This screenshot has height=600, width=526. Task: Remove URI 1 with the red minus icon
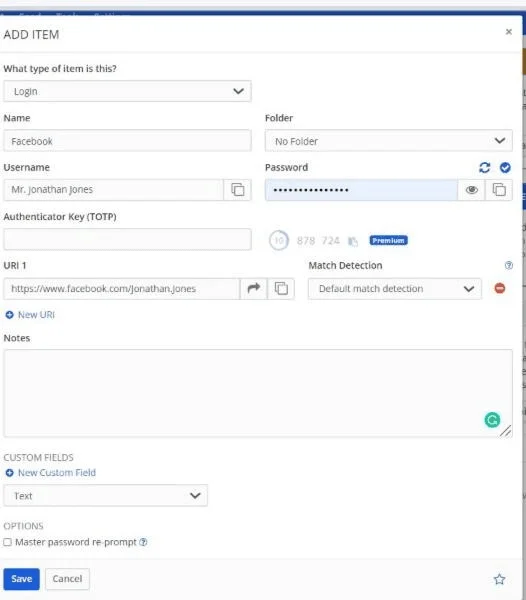point(500,288)
